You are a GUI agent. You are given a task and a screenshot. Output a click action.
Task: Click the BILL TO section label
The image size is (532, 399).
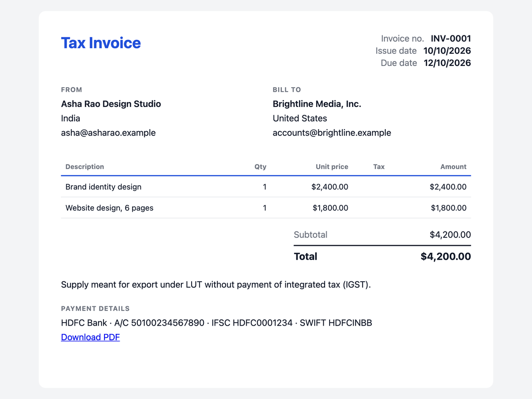click(287, 90)
